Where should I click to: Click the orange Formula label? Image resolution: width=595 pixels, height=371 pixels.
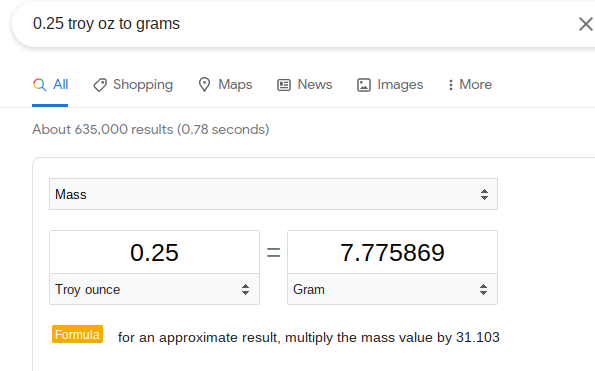(x=77, y=334)
